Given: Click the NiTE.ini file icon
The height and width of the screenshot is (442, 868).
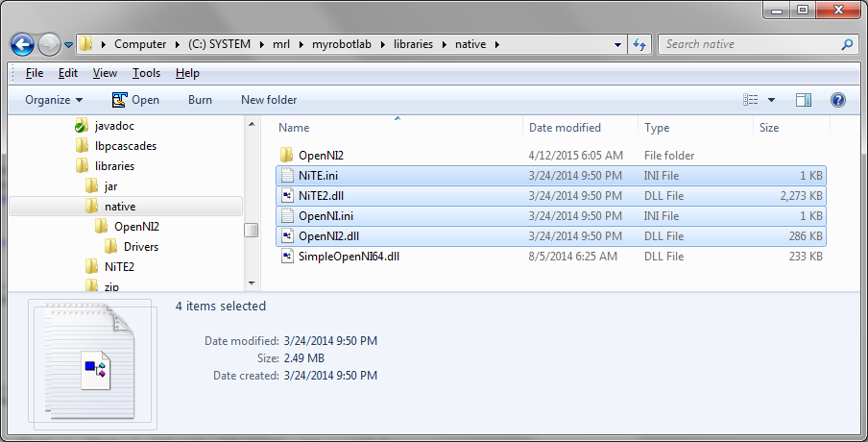Looking at the screenshot, I should pyautogui.click(x=287, y=176).
